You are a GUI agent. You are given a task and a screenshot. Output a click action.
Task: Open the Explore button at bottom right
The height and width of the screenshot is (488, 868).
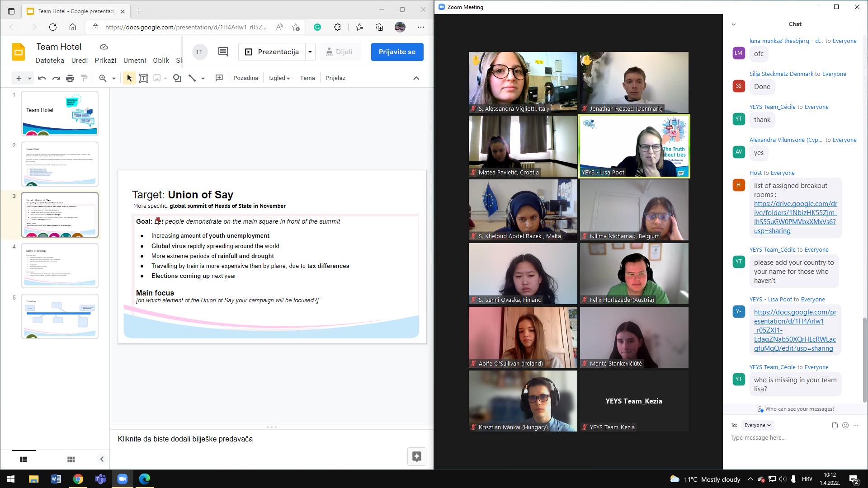pyautogui.click(x=416, y=456)
